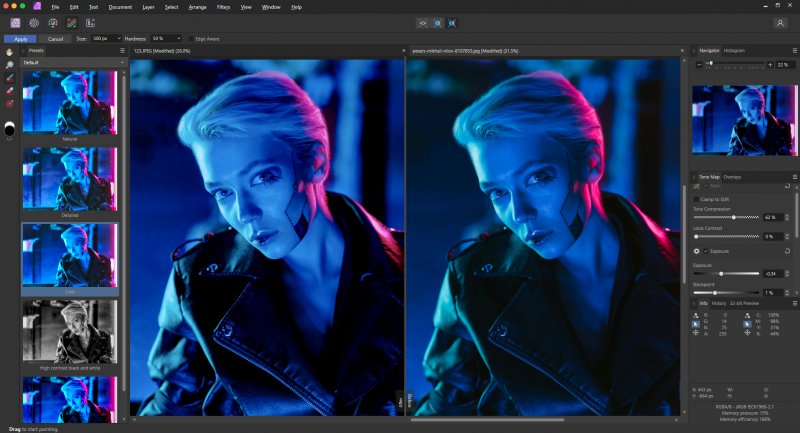This screenshot has height=433, width=800.
Task: Collapse the Navigator panel arrow
Action: click(x=694, y=50)
